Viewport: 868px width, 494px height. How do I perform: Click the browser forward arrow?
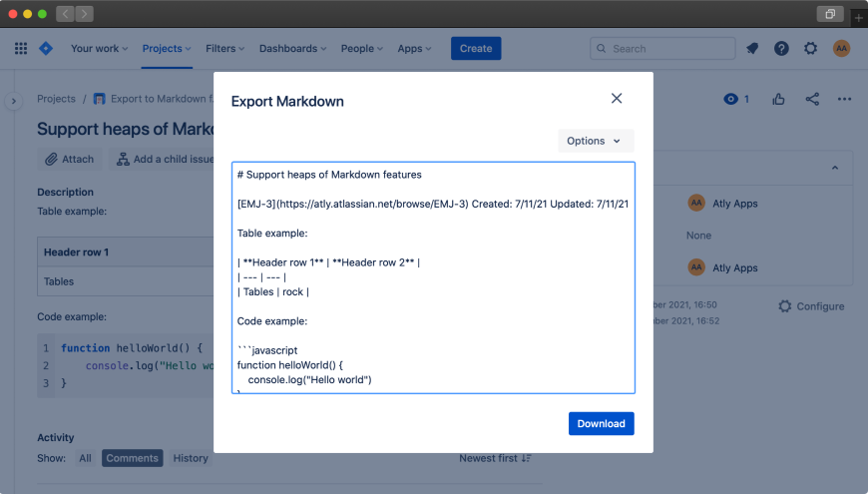(84, 14)
